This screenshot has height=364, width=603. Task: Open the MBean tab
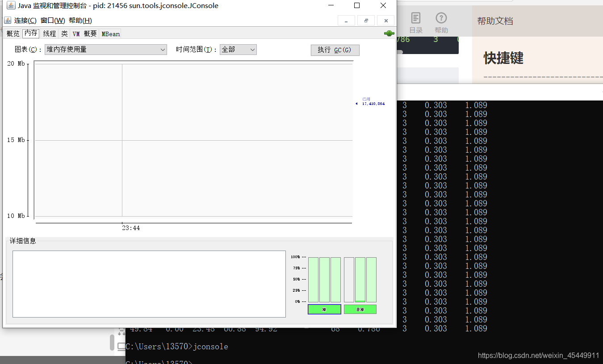click(x=110, y=33)
